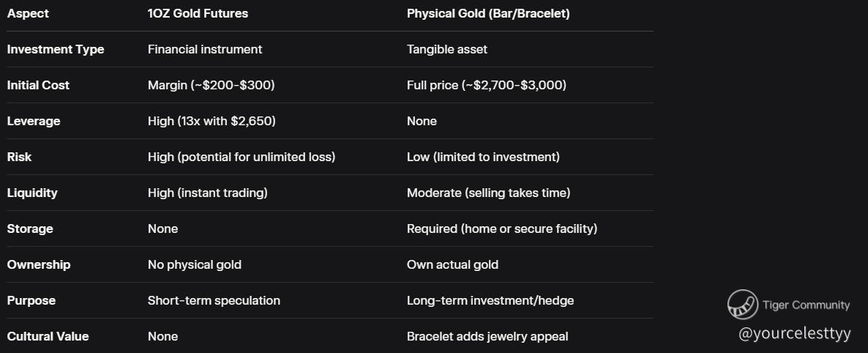
Task: Select the Moderate (selling takes time) cell
Action: pos(488,193)
